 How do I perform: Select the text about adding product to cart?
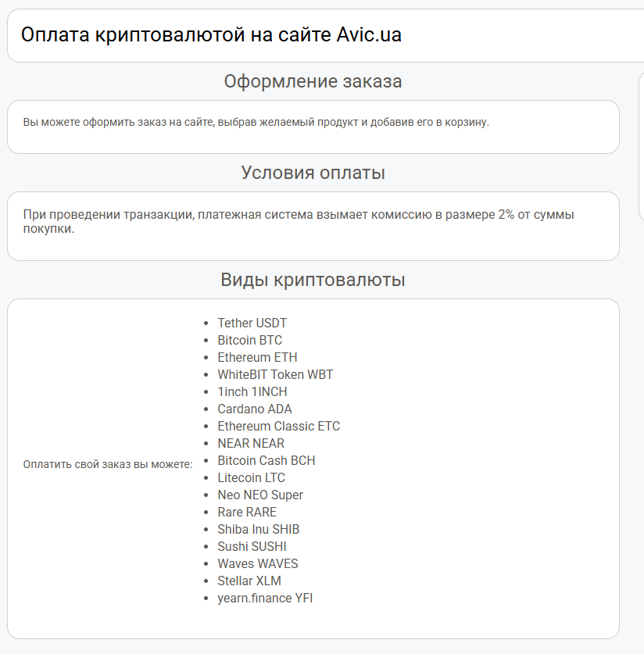pyautogui.click(x=256, y=123)
